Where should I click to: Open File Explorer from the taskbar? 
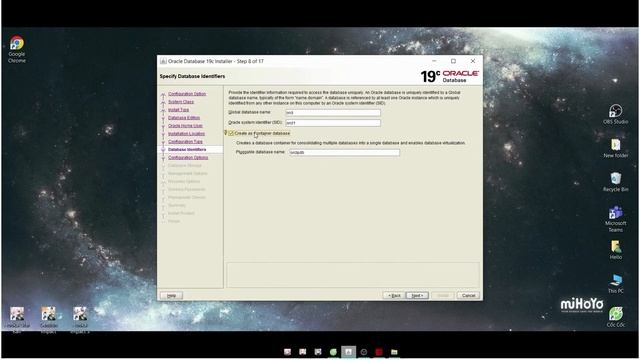(394, 352)
